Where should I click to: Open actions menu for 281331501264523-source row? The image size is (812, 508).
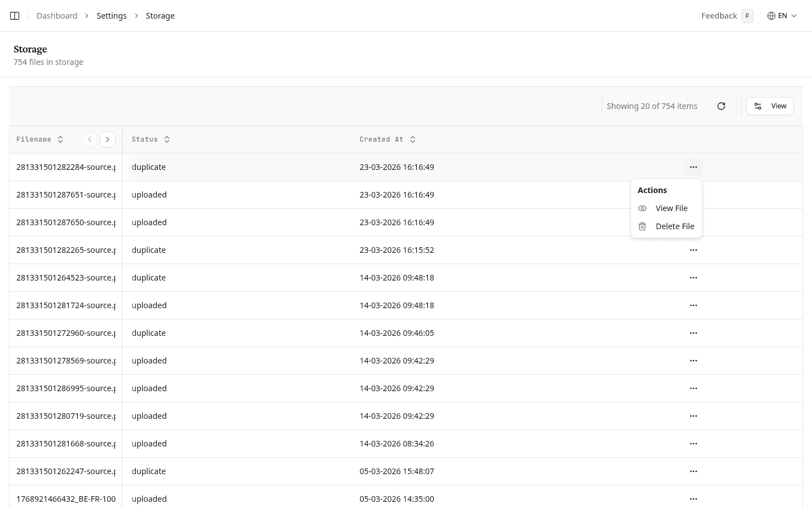click(694, 278)
